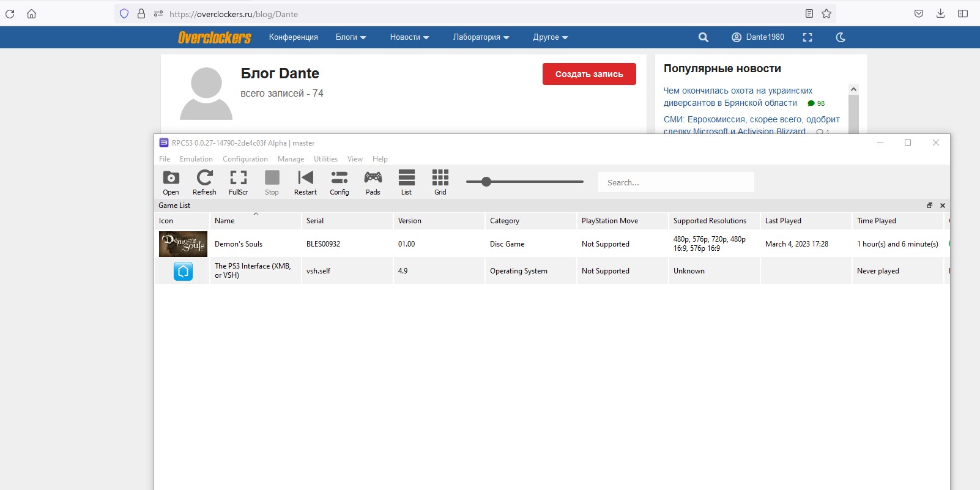
Task: Open the RPCS3 Manage menu
Action: [x=291, y=159]
